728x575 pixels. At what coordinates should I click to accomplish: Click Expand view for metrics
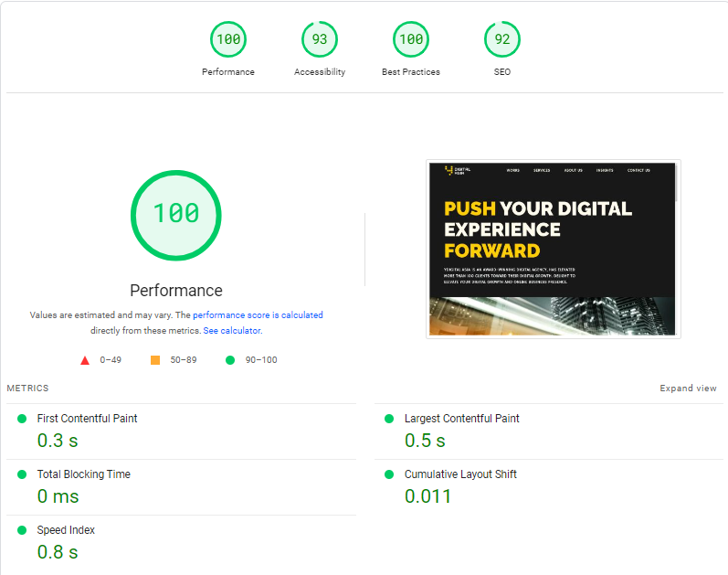tap(688, 389)
